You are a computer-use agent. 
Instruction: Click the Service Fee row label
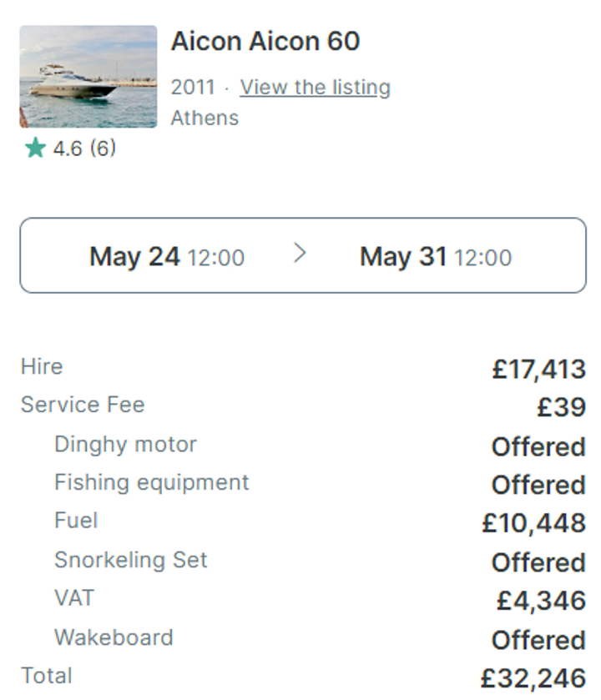click(83, 405)
